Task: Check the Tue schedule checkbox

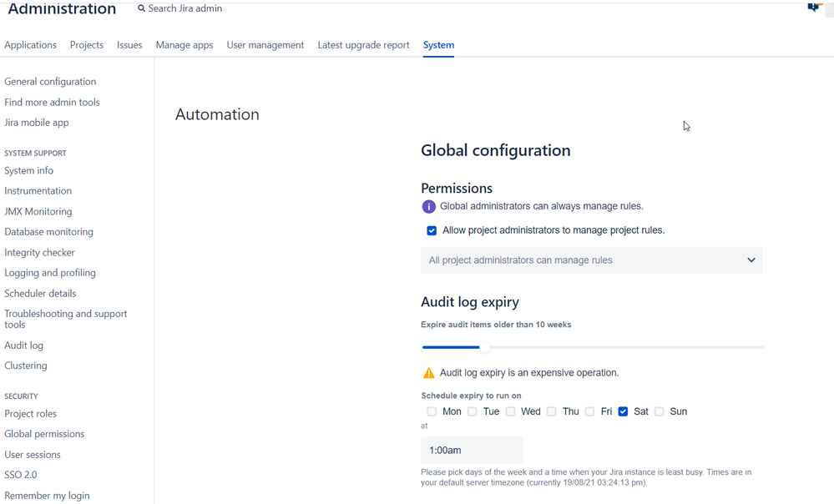Action: 473,411
